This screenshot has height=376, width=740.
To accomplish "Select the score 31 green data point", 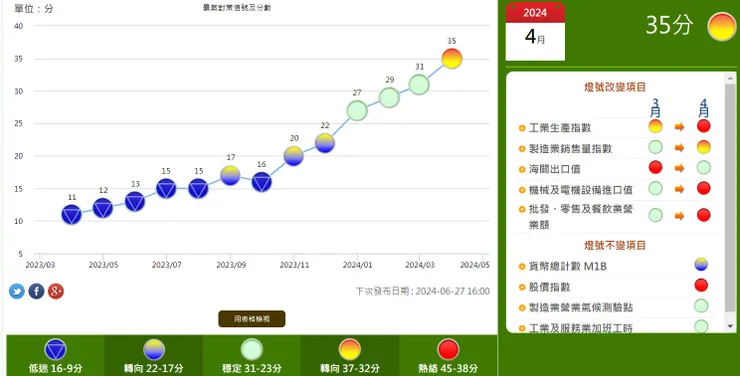I will tap(419, 85).
